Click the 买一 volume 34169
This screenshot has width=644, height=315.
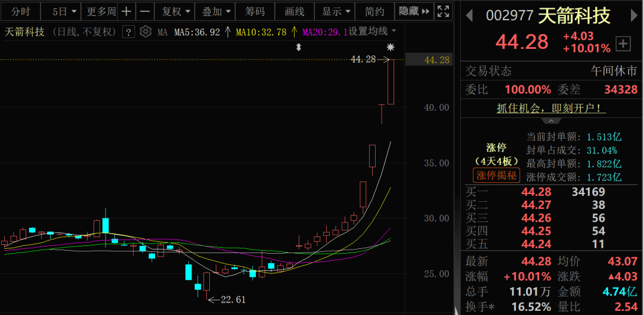click(x=589, y=192)
